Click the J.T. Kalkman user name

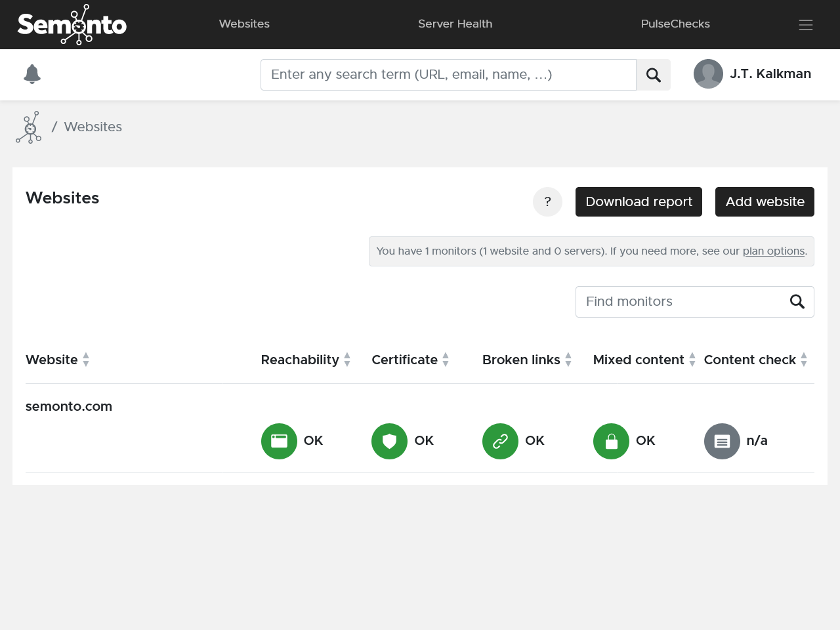point(770,73)
